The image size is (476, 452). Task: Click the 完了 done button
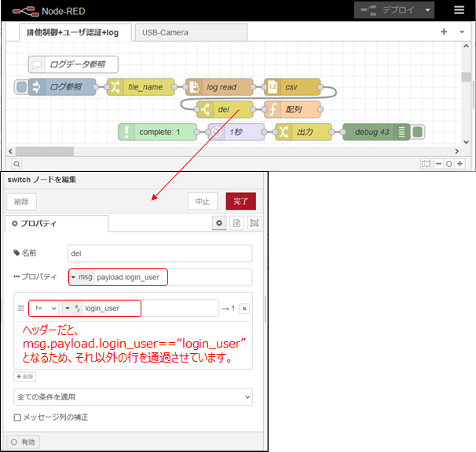pos(240,202)
